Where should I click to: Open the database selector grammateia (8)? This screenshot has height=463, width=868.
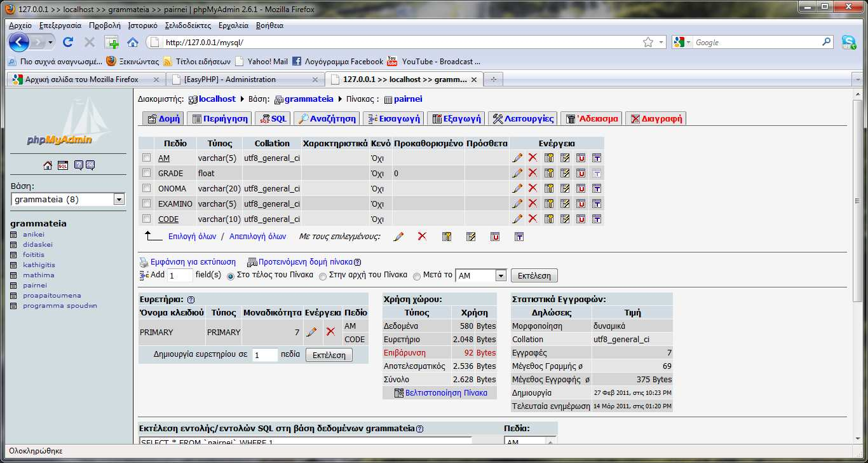pyautogui.click(x=68, y=200)
